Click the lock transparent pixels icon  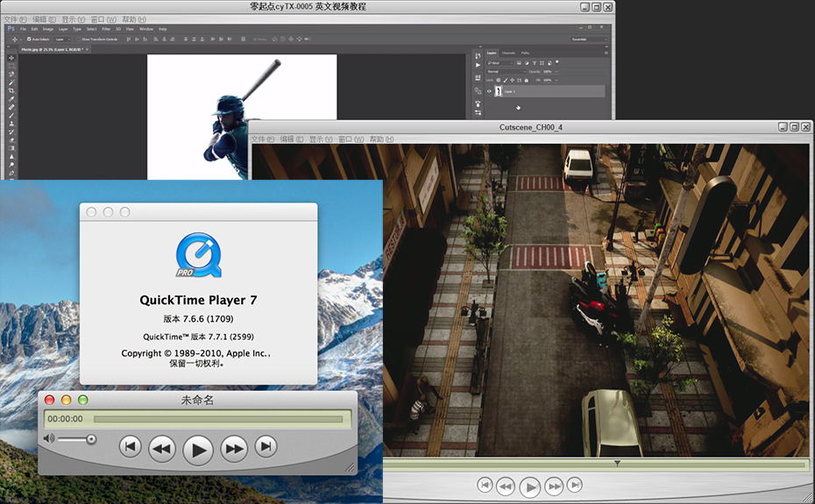click(x=499, y=80)
